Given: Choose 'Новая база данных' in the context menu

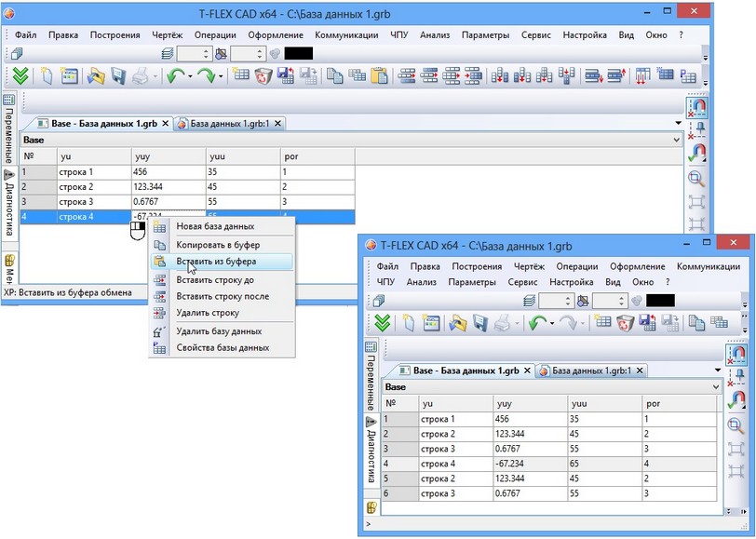Looking at the screenshot, I should pos(222,226).
